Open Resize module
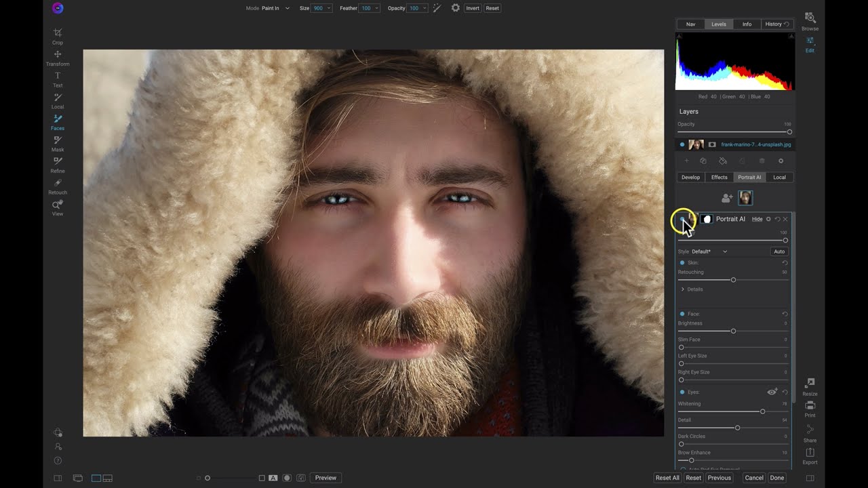Screen dimensions: 868x488 click(810, 387)
